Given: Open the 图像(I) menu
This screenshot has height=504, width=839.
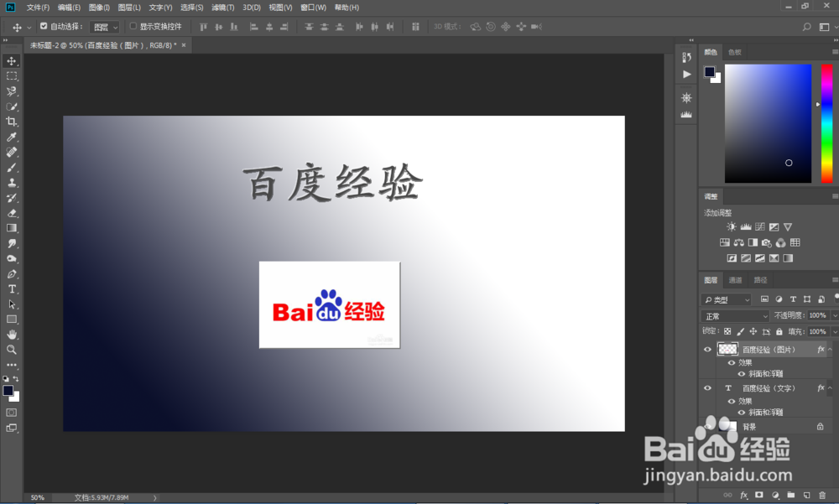Looking at the screenshot, I should coord(99,8).
